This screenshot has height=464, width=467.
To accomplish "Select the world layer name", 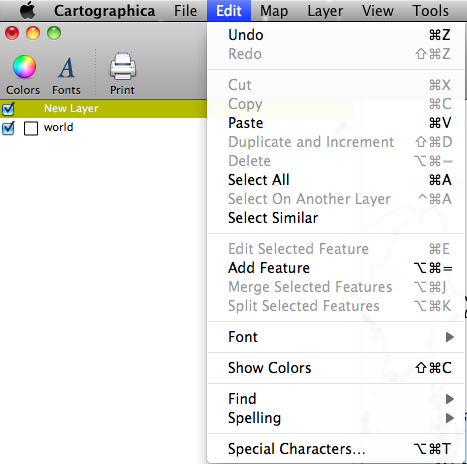I will point(58,127).
